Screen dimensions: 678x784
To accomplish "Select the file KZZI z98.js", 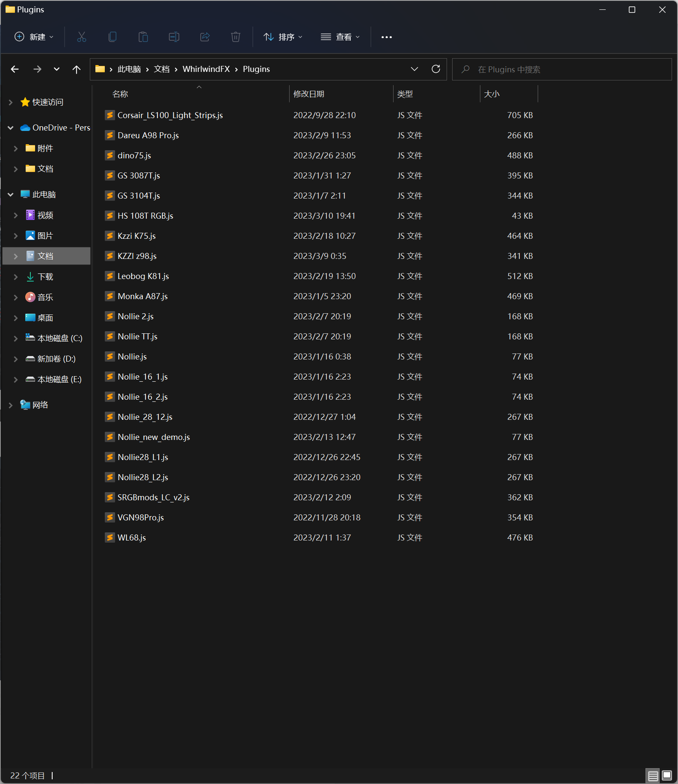I will tap(137, 256).
